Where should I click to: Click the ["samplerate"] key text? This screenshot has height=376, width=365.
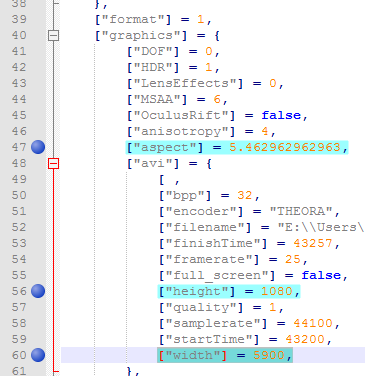213,323
